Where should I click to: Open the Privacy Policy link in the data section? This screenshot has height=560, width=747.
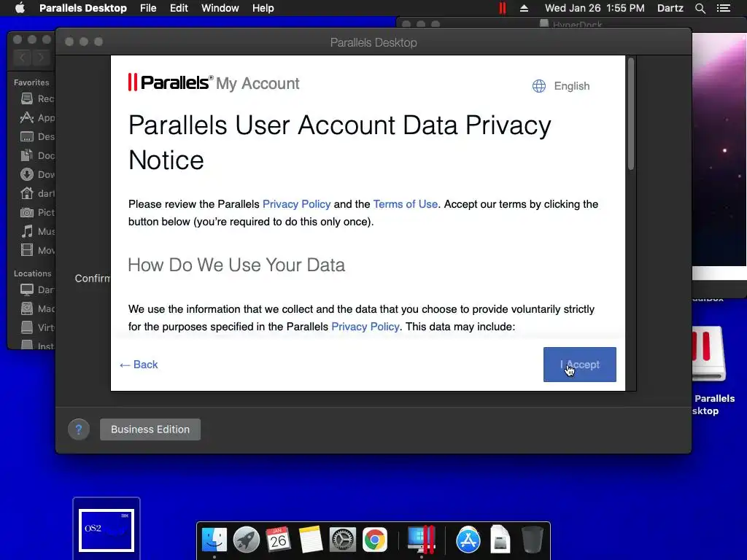pyautogui.click(x=365, y=327)
